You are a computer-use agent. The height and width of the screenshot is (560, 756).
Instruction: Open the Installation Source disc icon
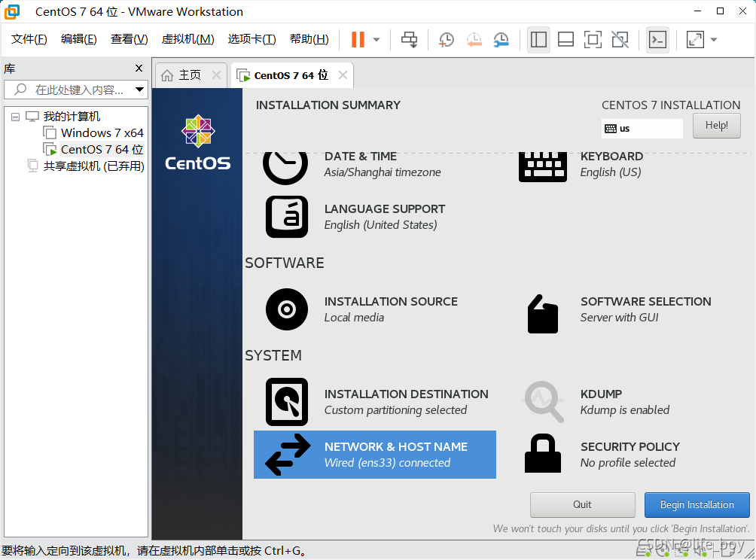[x=287, y=309]
